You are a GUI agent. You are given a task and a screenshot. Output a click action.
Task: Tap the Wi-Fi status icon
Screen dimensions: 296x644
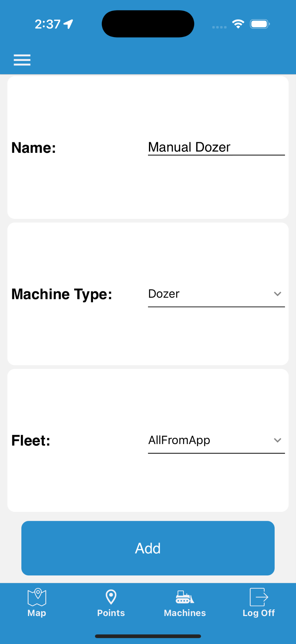[x=238, y=24]
